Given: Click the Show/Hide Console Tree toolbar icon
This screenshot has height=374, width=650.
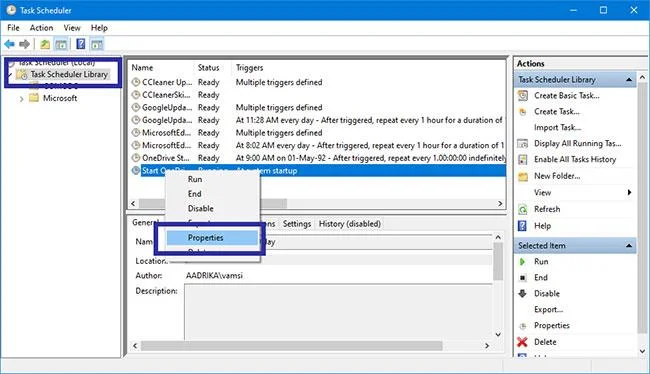Looking at the screenshot, I should point(61,44).
